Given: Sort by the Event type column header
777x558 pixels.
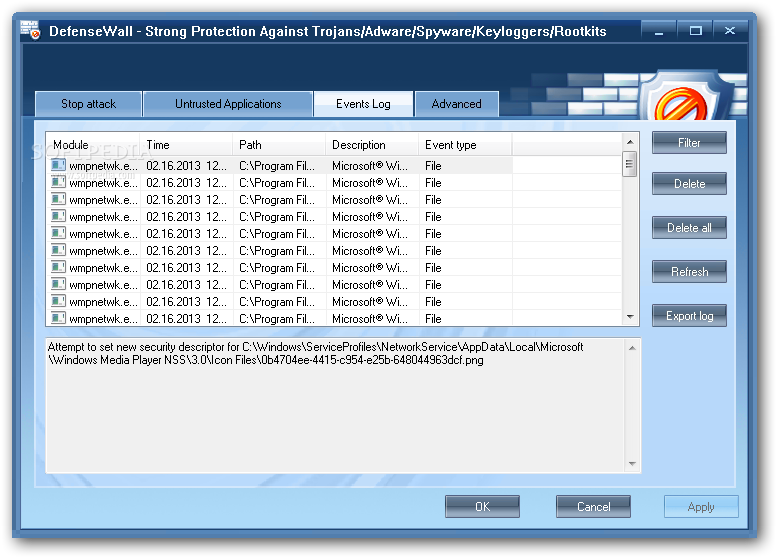Looking at the screenshot, I should tap(466, 145).
